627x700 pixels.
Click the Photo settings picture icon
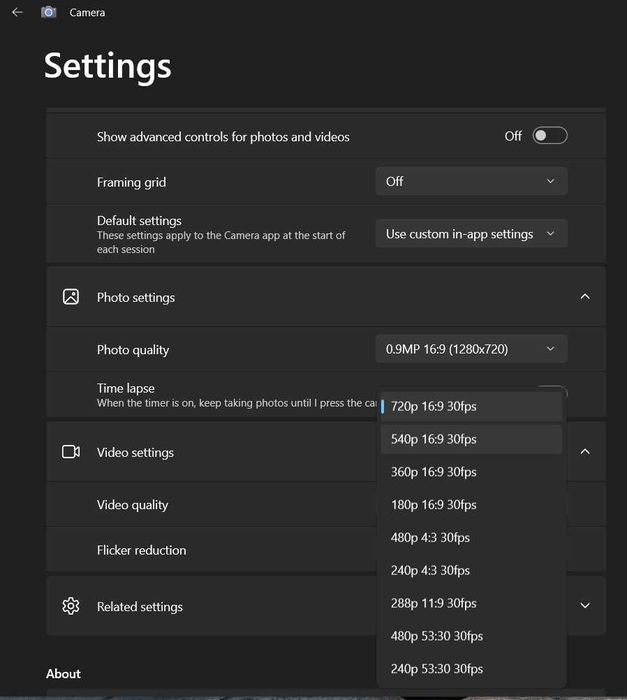pyautogui.click(x=70, y=297)
